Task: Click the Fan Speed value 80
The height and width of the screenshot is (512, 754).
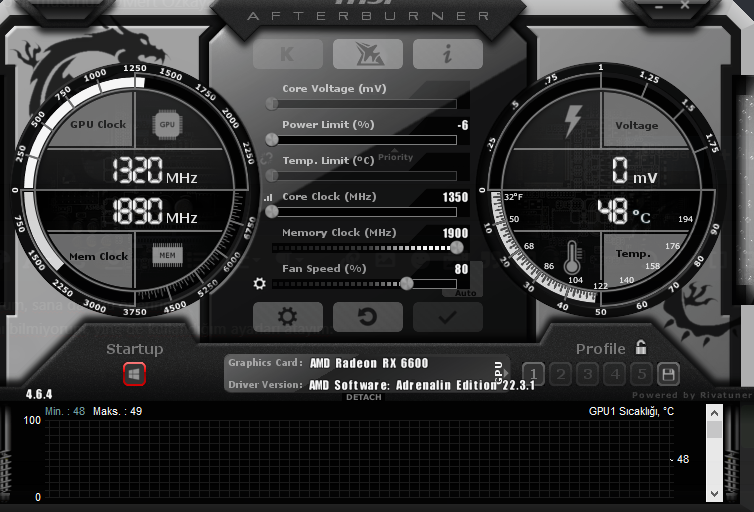Action: pos(461,269)
